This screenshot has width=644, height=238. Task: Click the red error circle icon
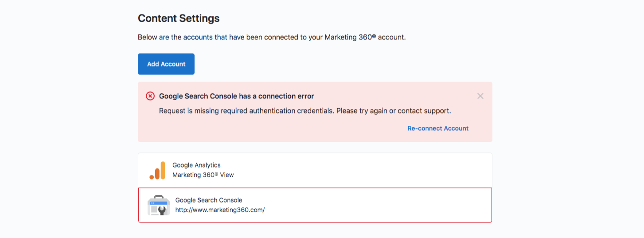point(150,96)
